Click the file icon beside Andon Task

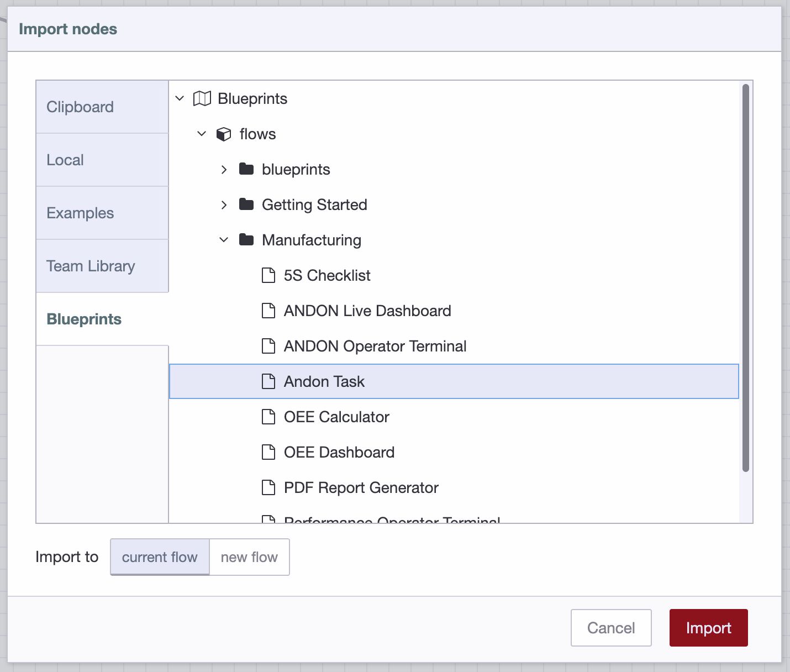tap(268, 381)
